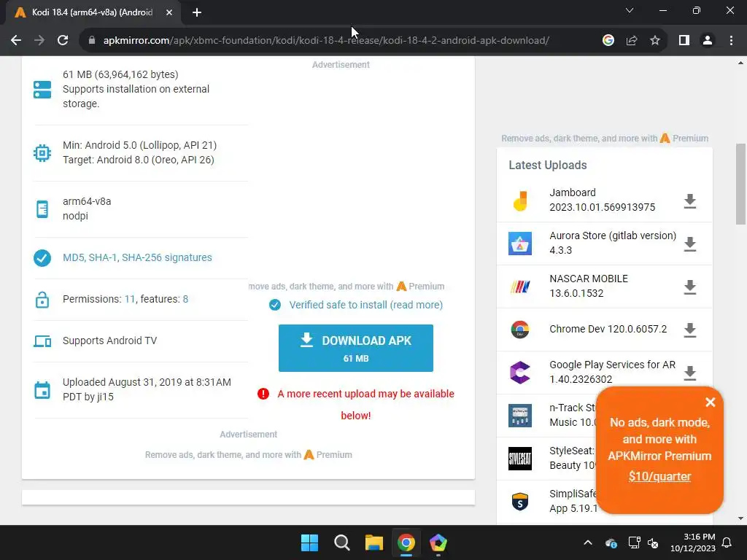This screenshot has width=747, height=560.
Task: Open the Chrome profile menu
Action: (x=708, y=41)
